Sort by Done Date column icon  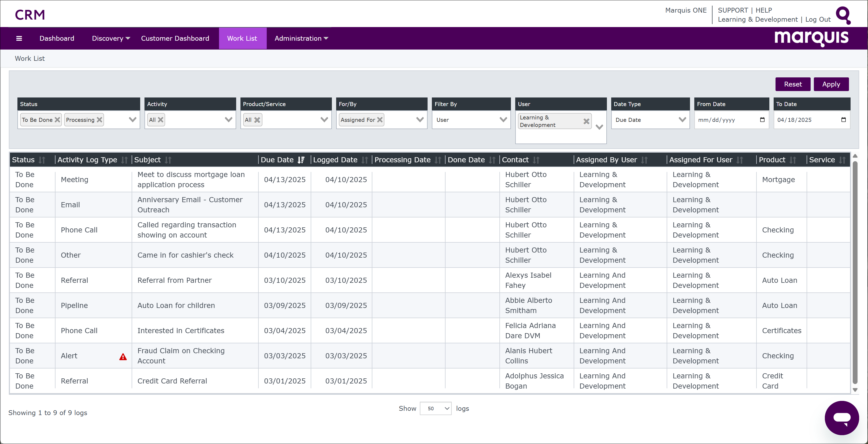point(492,160)
